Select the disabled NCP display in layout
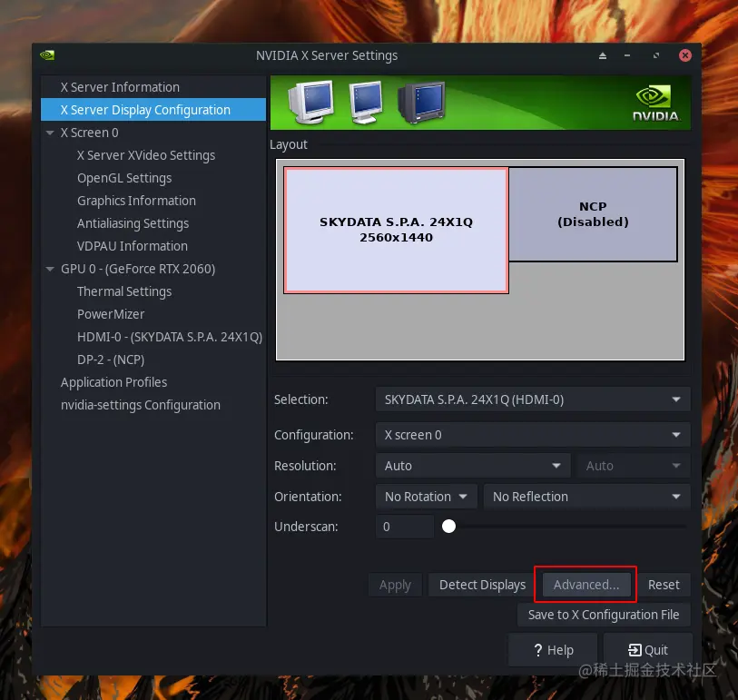The height and width of the screenshot is (700, 738). coord(593,214)
